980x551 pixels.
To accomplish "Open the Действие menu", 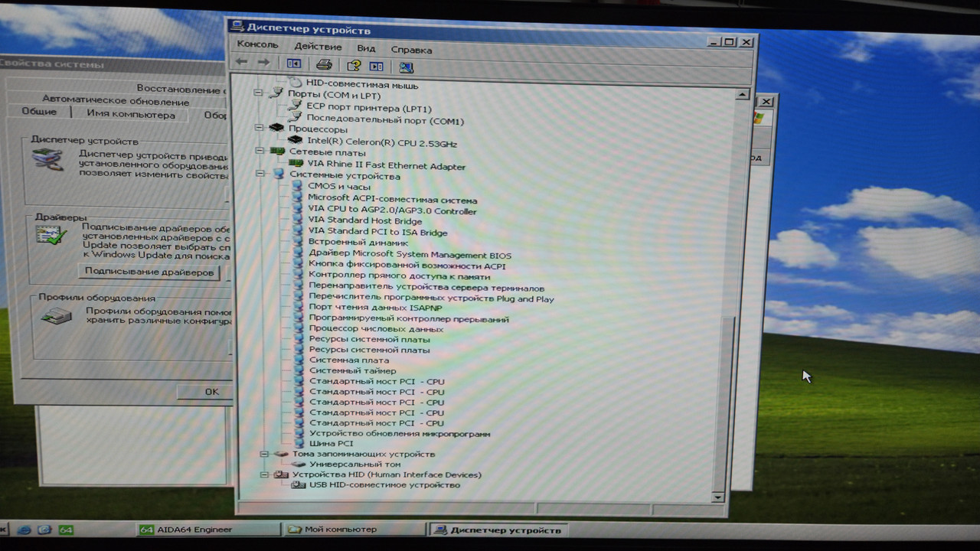I will coord(318,47).
